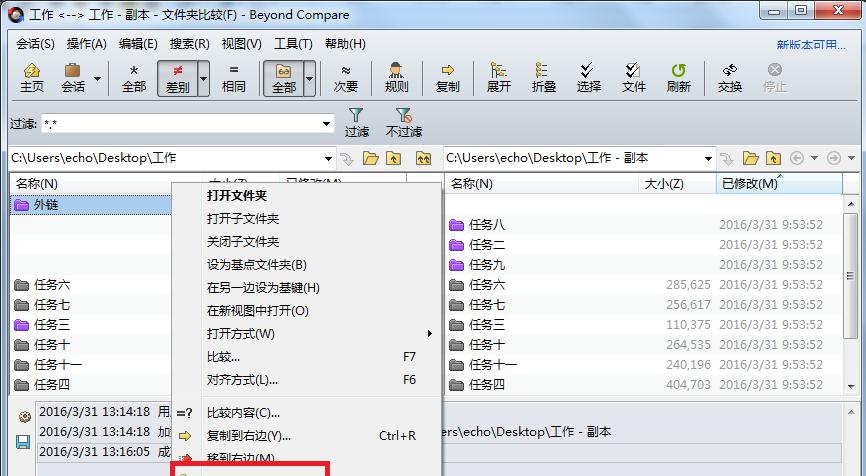Toggle the 差别 differences filter
This screenshot has height=476, width=866.
[177, 78]
